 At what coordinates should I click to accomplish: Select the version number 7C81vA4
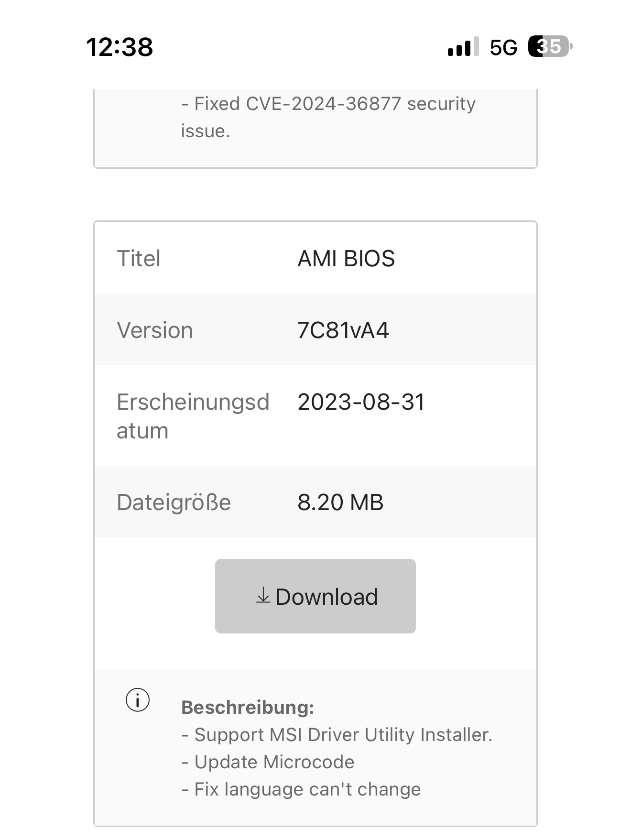click(343, 330)
